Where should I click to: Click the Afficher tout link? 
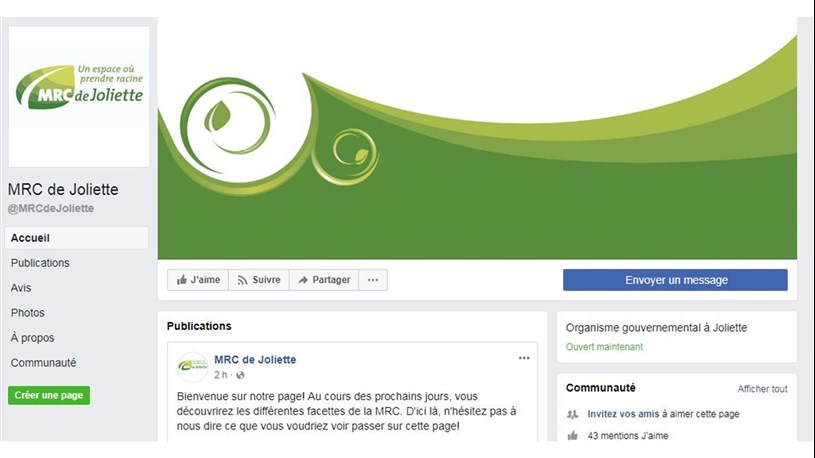point(762,389)
